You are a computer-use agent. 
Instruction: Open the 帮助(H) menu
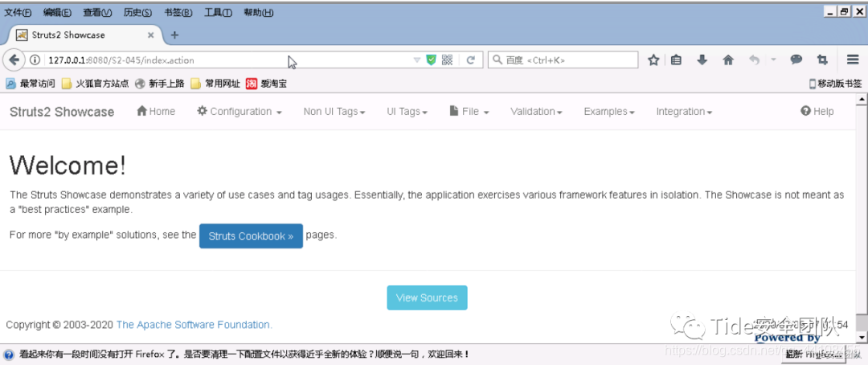click(259, 12)
